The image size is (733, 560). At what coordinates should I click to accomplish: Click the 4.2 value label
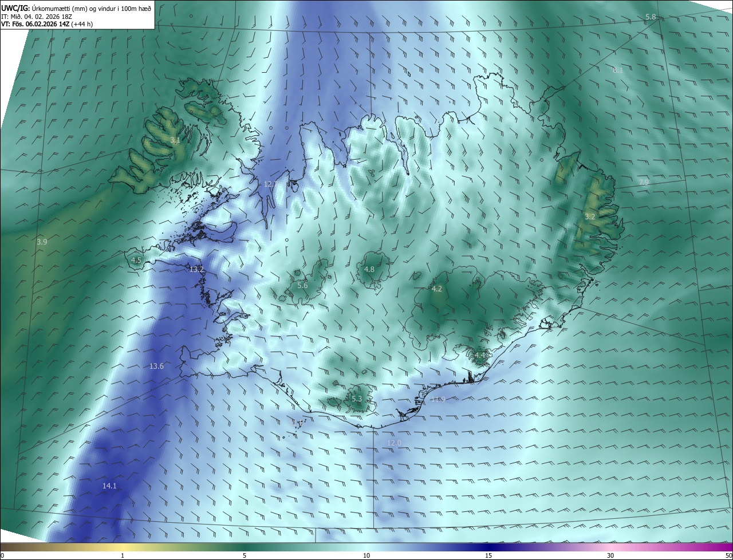[x=436, y=289]
